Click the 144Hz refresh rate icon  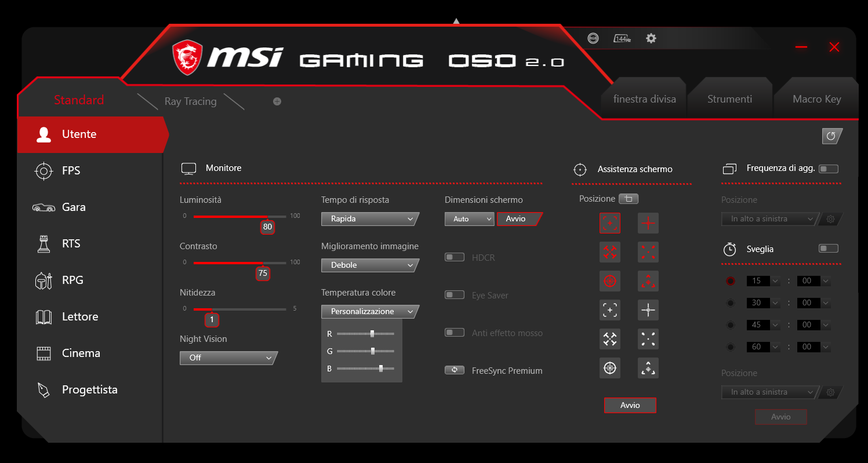622,38
